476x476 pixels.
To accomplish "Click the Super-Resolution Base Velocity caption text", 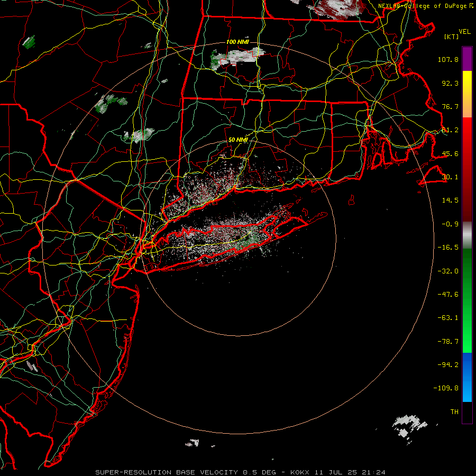I will pos(241,472).
